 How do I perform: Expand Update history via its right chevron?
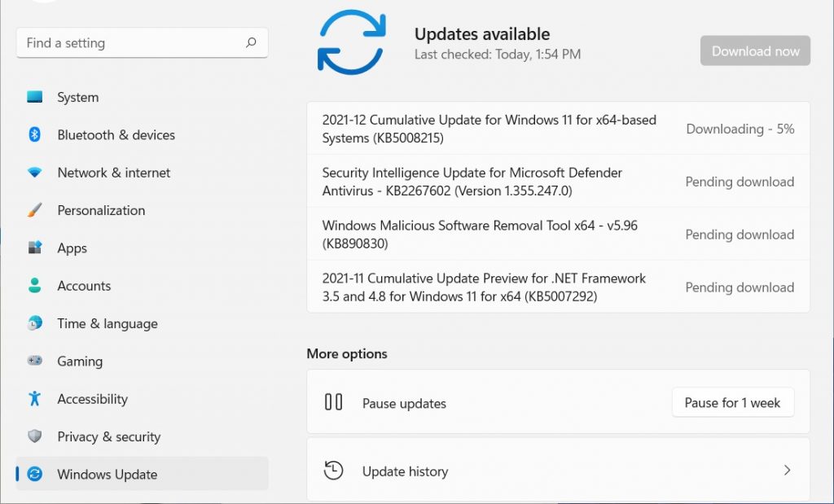787,471
